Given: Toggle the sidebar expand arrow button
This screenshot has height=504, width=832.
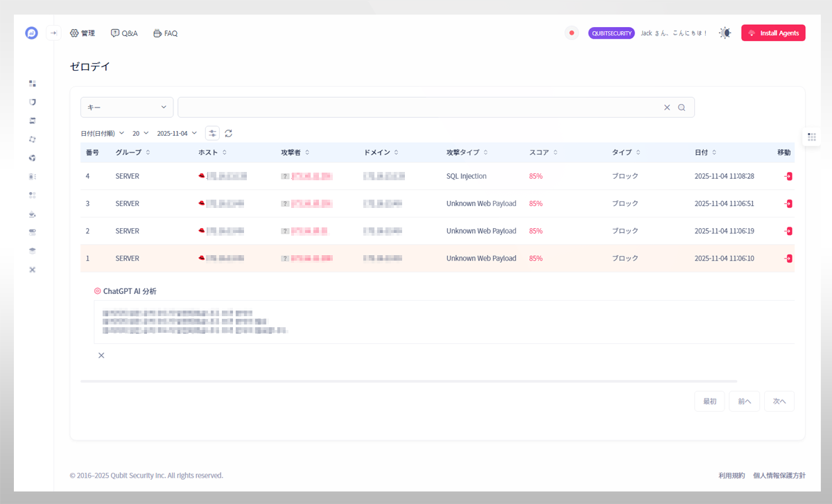Looking at the screenshot, I should [53, 33].
